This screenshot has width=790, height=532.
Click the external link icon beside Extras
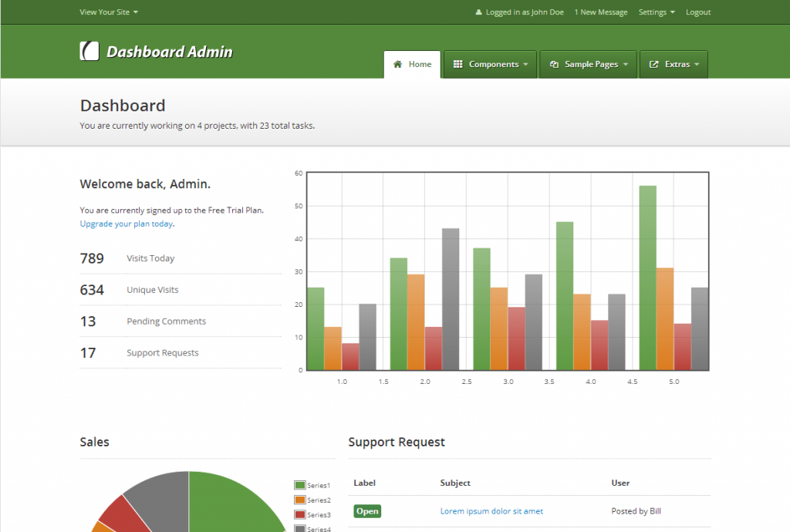point(654,65)
